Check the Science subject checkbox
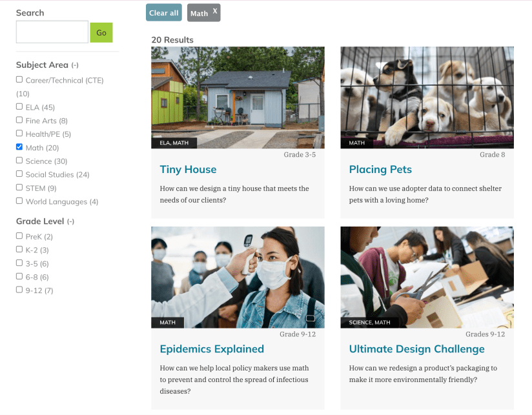 coord(19,160)
